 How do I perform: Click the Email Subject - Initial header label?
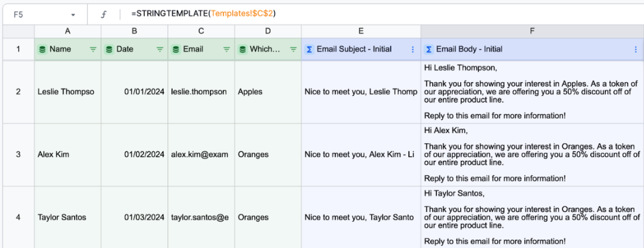[354, 49]
